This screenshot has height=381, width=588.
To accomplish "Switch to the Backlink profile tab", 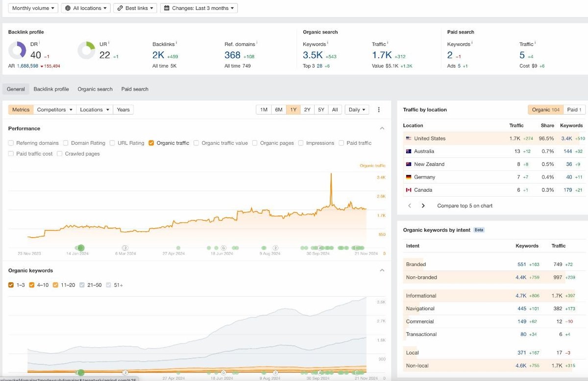I will (51, 89).
